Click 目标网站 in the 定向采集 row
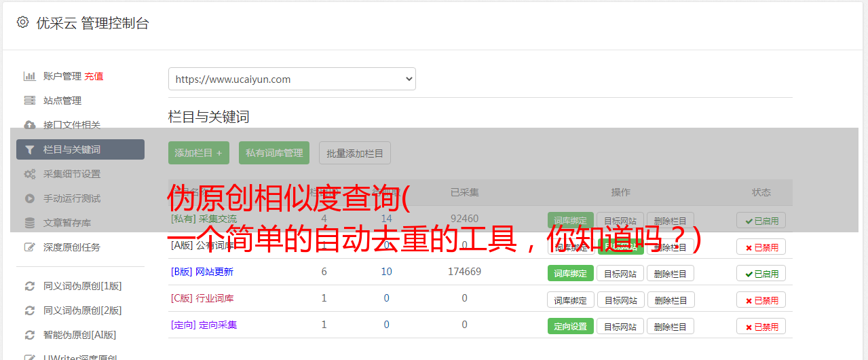The height and width of the screenshot is (360, 868). [621, 327]
